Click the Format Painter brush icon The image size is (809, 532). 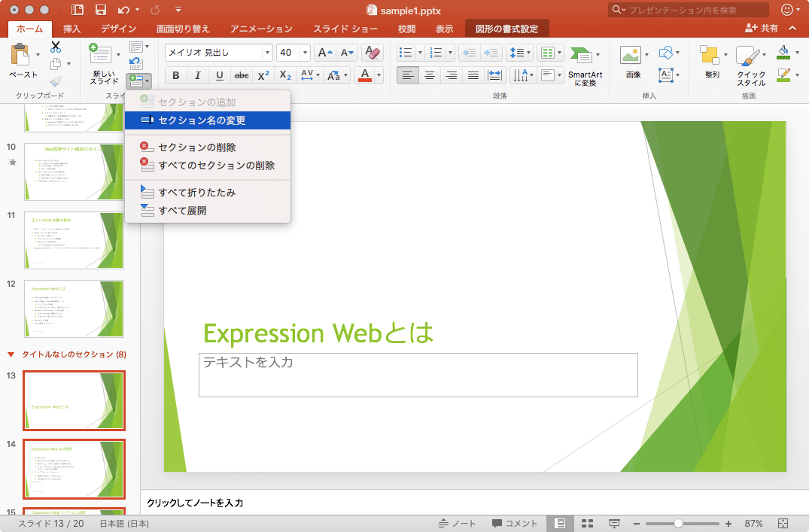click(56, 81)
